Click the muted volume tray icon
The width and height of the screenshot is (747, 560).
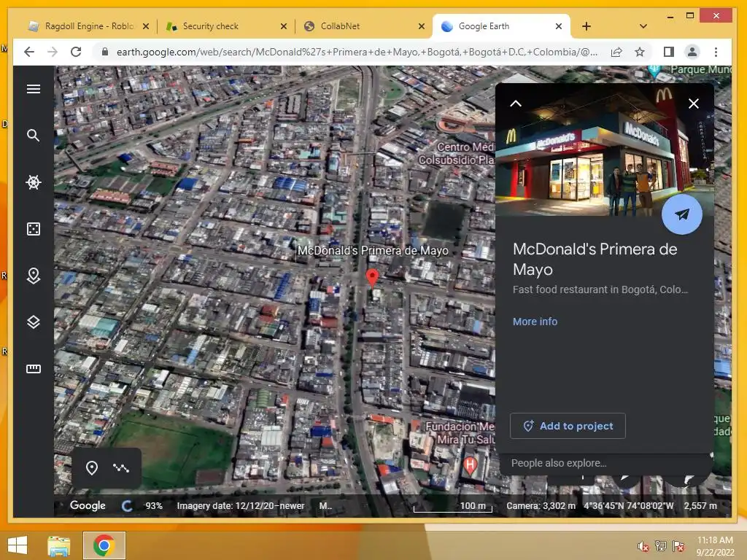(643, 546)
